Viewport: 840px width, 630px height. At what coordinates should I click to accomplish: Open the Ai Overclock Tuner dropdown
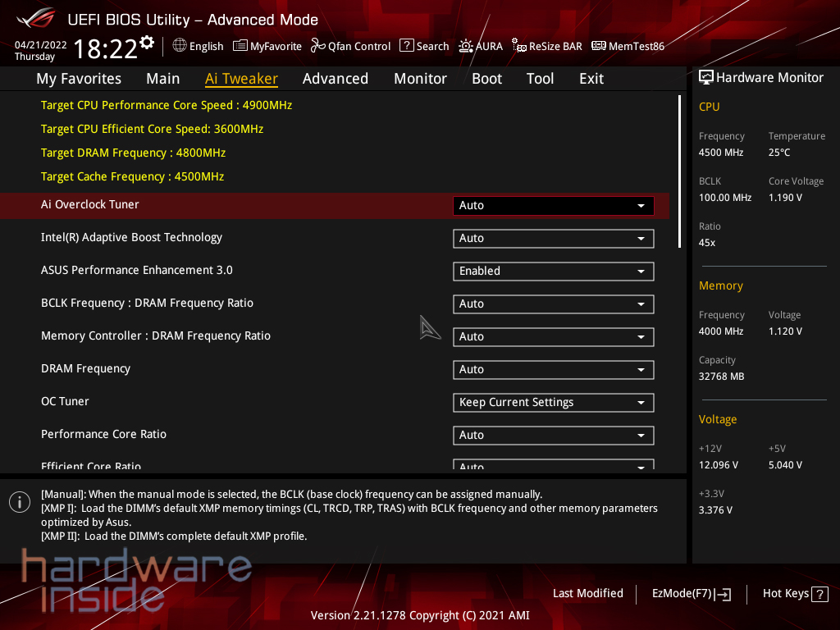(x=553, y=205)
